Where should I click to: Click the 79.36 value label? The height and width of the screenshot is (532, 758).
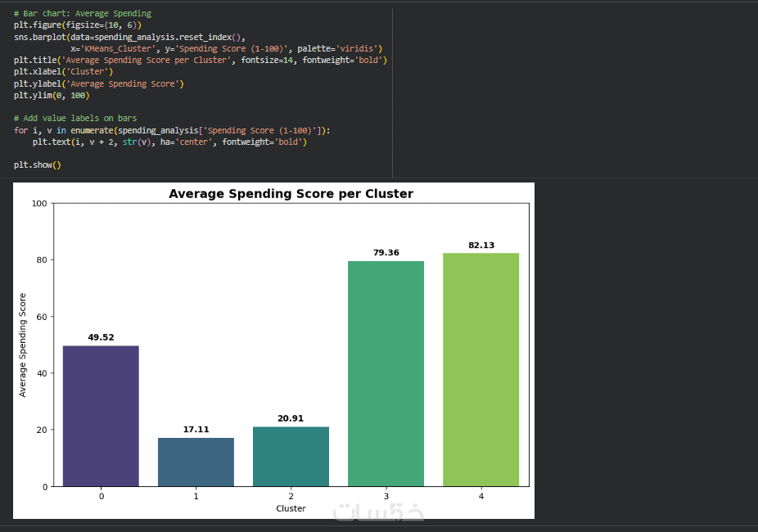386,253
